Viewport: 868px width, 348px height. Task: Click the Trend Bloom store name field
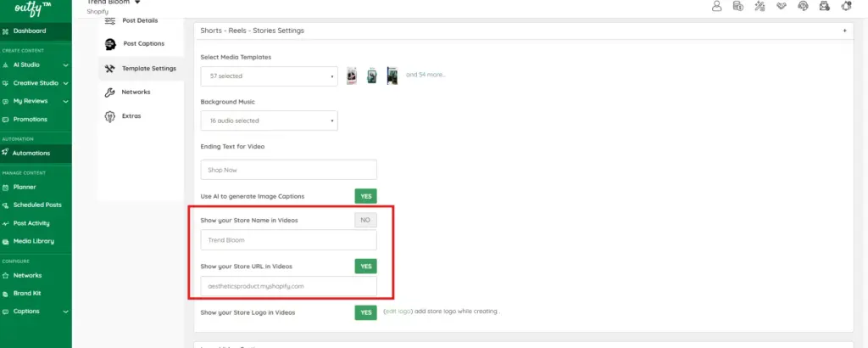[x=288, y=240]
